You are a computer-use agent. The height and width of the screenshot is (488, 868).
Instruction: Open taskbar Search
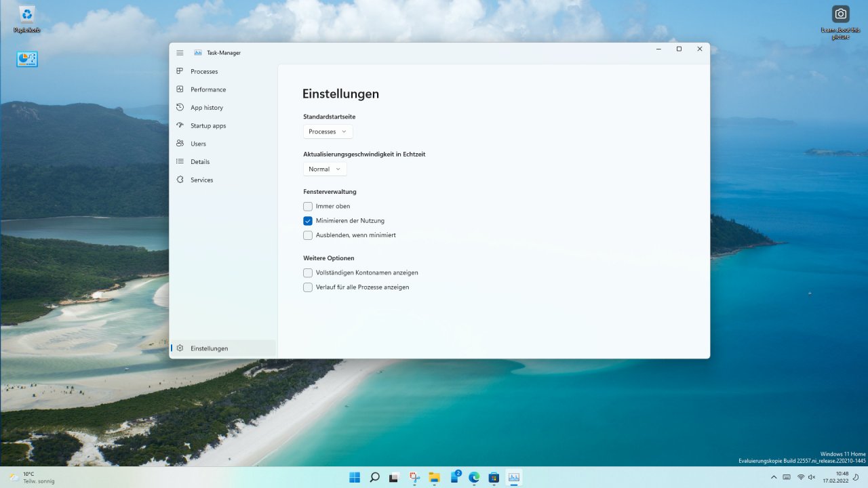pyautogui.click(x=374, y=477)
